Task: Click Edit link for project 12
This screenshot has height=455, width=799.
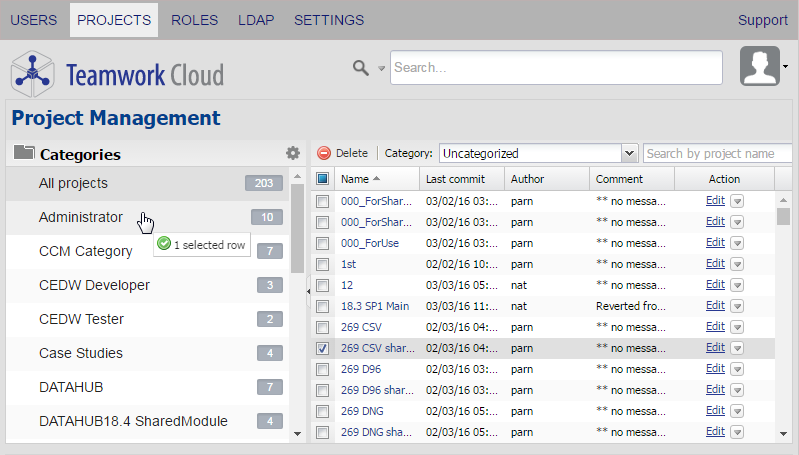Action: tap(714, 285)
